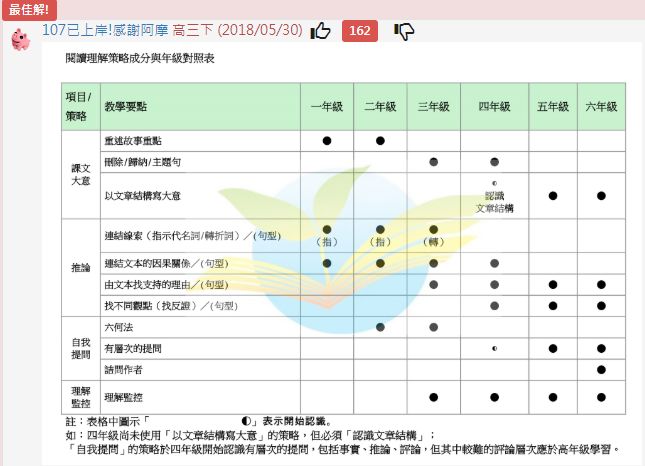The width and height of the screenshot is (645, 466).
Task: Click the thumbs-up like icon
Action: 320,31
